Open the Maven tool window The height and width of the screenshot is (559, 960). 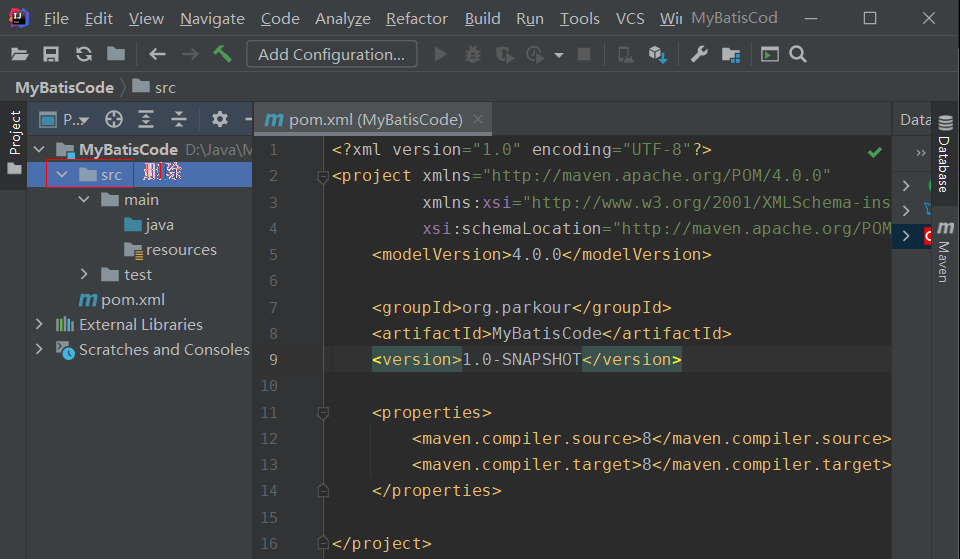(945, 251)
